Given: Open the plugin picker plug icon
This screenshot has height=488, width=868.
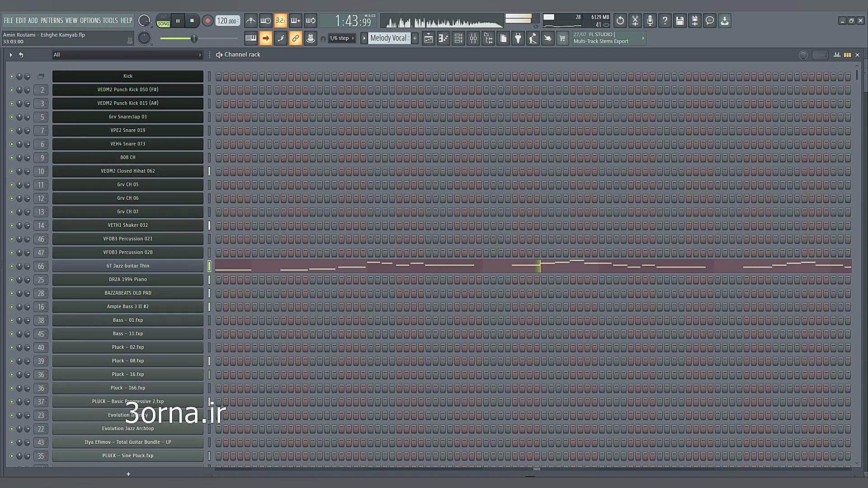Looking at the screenshot, I should click(x=518, y=38).
